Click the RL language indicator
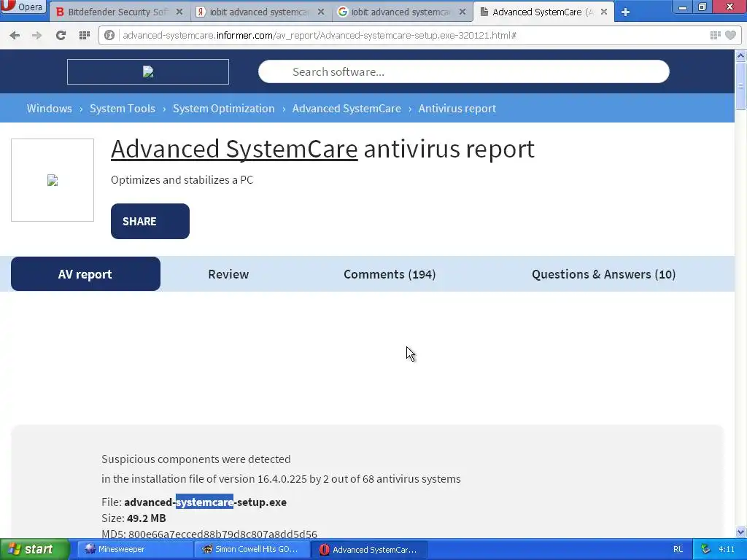Viewport: 747px width, 560px height. [x=678, y=550]
